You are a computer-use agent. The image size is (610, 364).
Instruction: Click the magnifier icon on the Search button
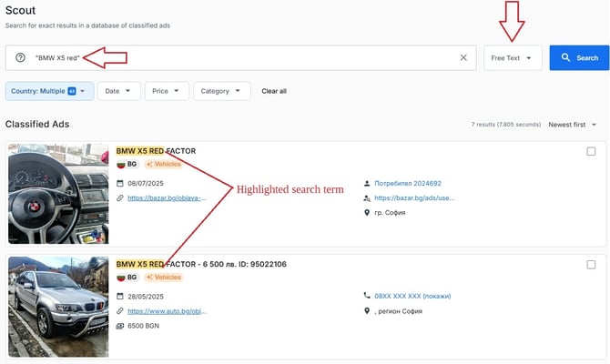[x=565, y=57]
